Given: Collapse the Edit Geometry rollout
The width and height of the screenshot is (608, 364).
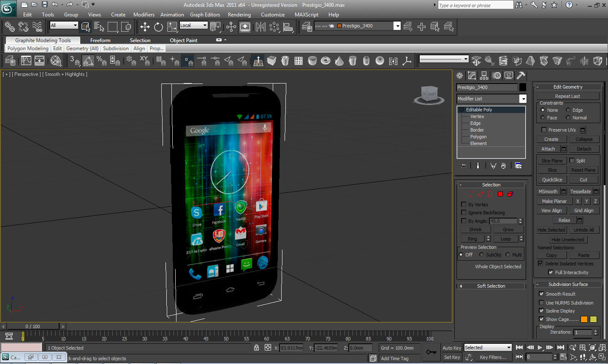Looking at the screenshot, I should coord(568,87).
